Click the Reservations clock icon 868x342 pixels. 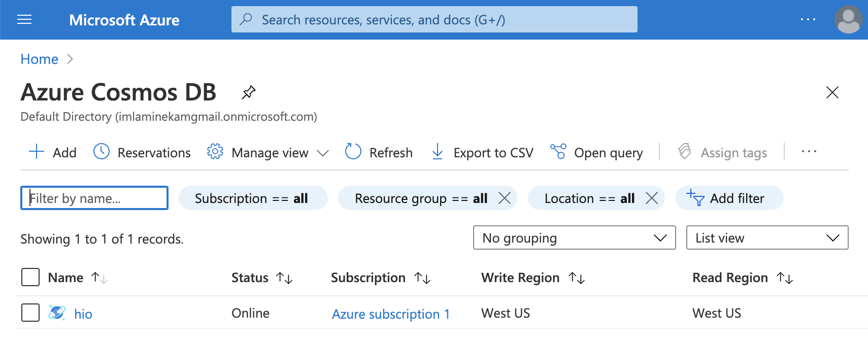point(102,151)
